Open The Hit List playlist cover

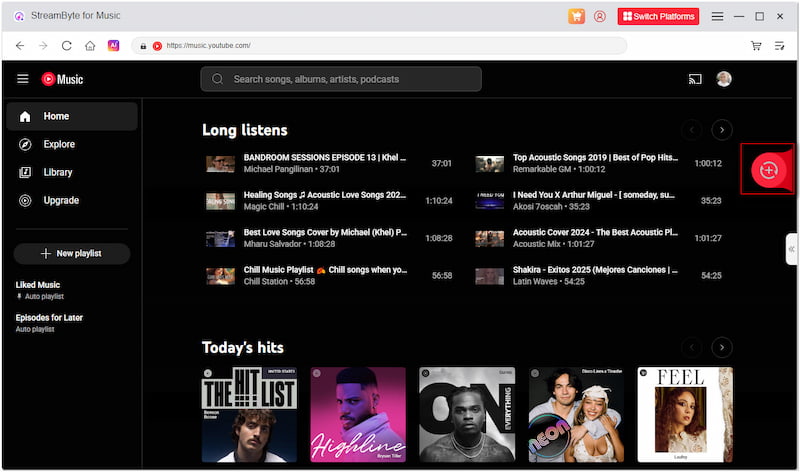pos(249,415)
